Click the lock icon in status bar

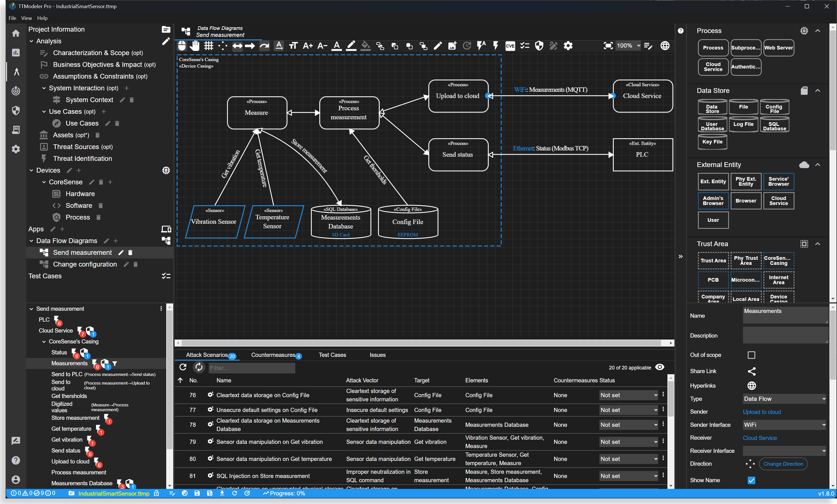click(x=157, y=493)
